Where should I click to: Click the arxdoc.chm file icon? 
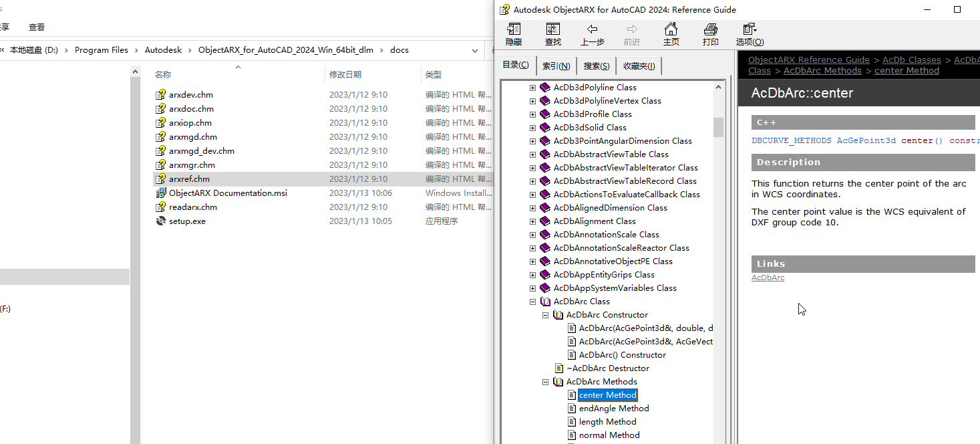point(160,109)
